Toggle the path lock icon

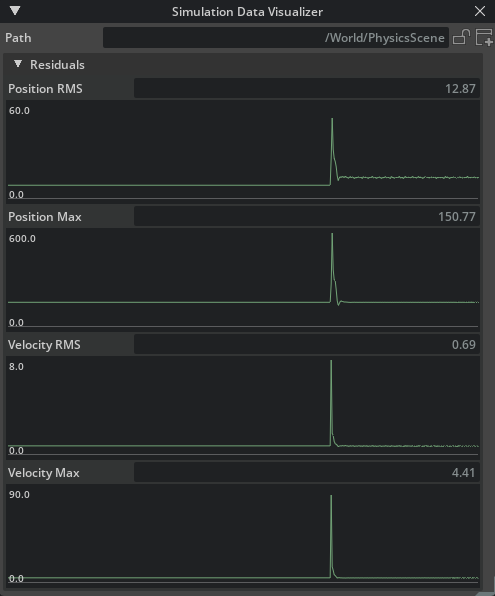461,37
